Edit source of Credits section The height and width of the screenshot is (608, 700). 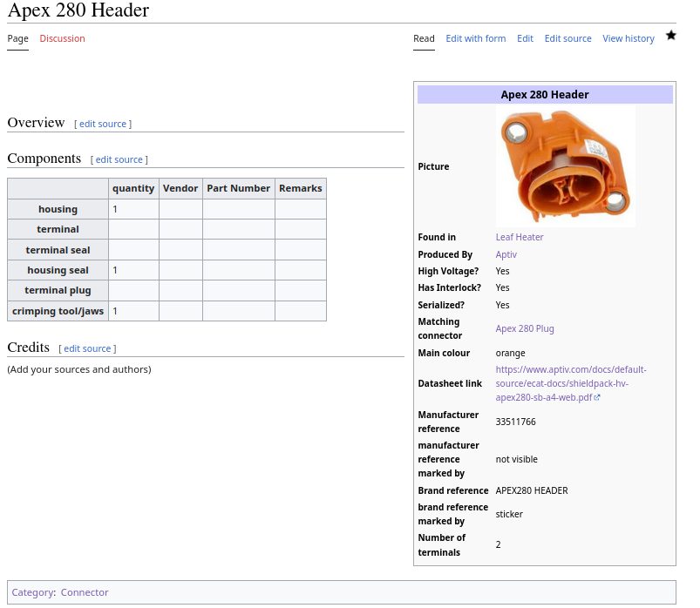click(87, 348)
